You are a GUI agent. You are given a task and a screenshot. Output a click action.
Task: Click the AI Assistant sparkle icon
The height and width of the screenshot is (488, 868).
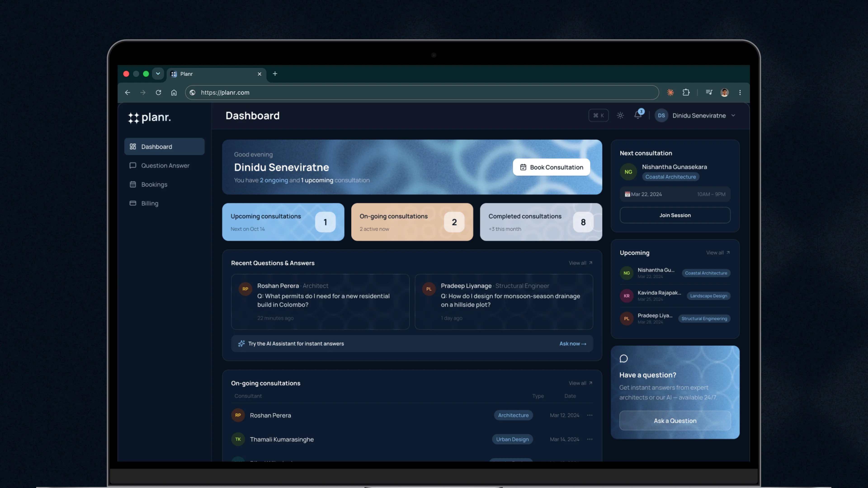(x=241, y=343)
